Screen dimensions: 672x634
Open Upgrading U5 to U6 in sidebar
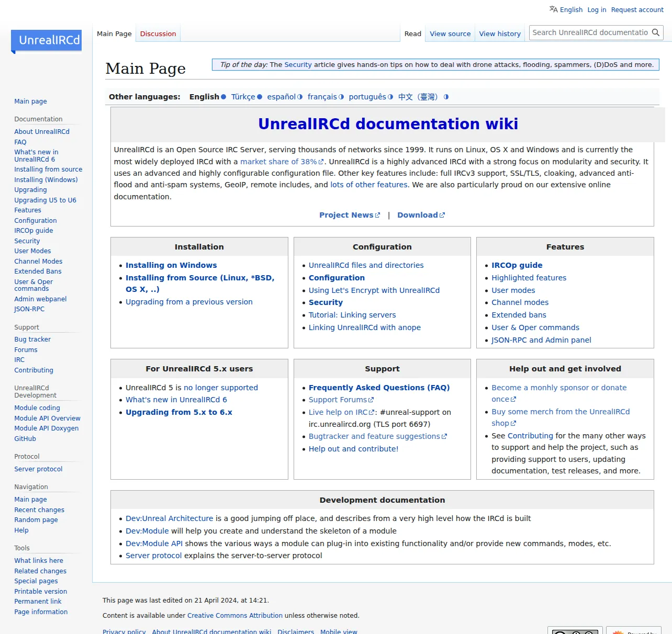click(x=45, y=200)
